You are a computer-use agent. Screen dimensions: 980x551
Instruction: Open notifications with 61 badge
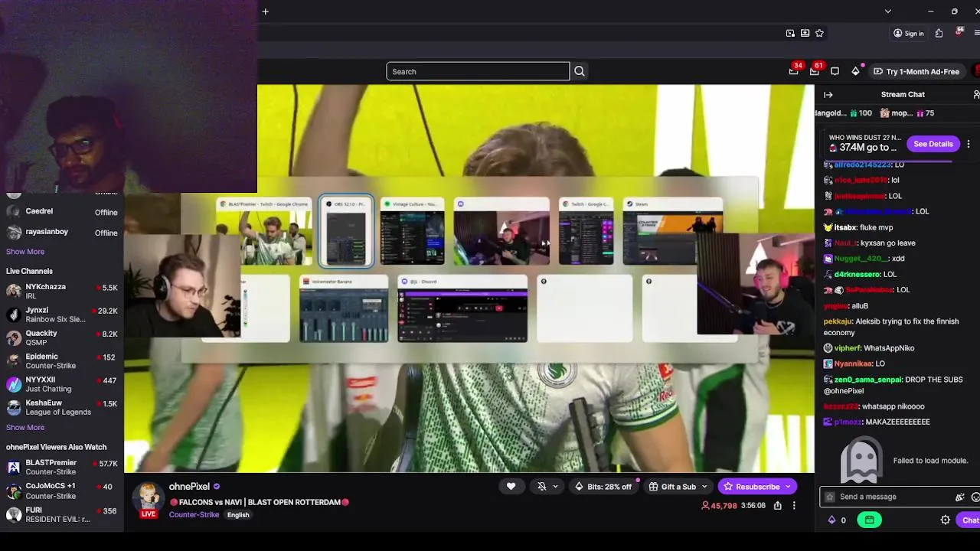coord(815,71)
